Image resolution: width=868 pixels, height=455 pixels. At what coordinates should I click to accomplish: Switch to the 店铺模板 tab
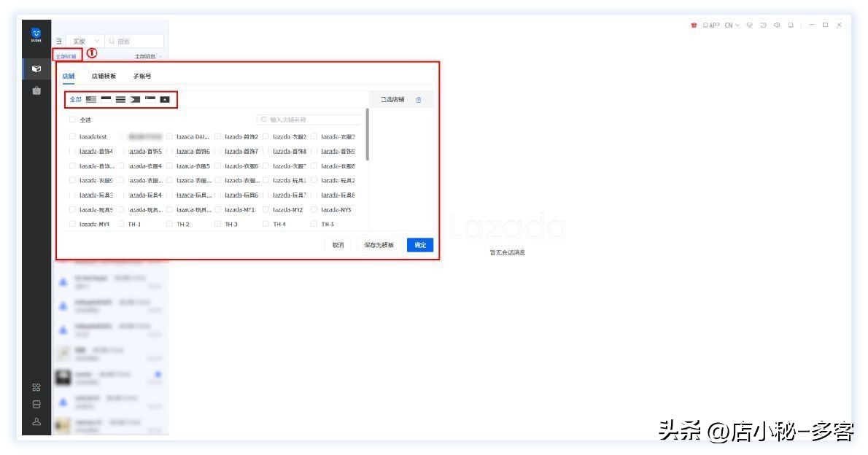[104, 77]
